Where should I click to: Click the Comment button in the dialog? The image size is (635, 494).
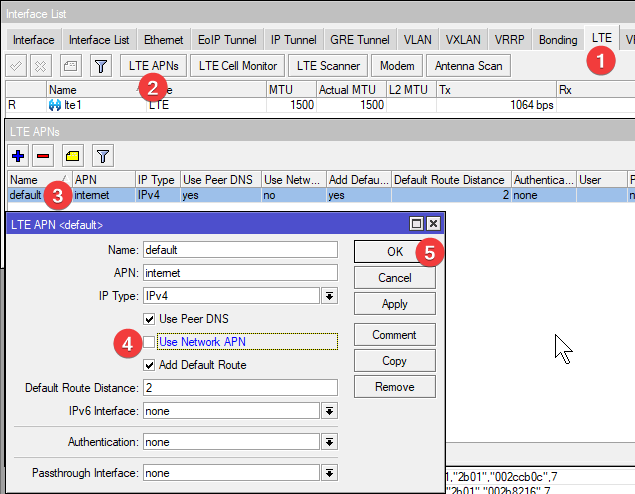(395, 335)
